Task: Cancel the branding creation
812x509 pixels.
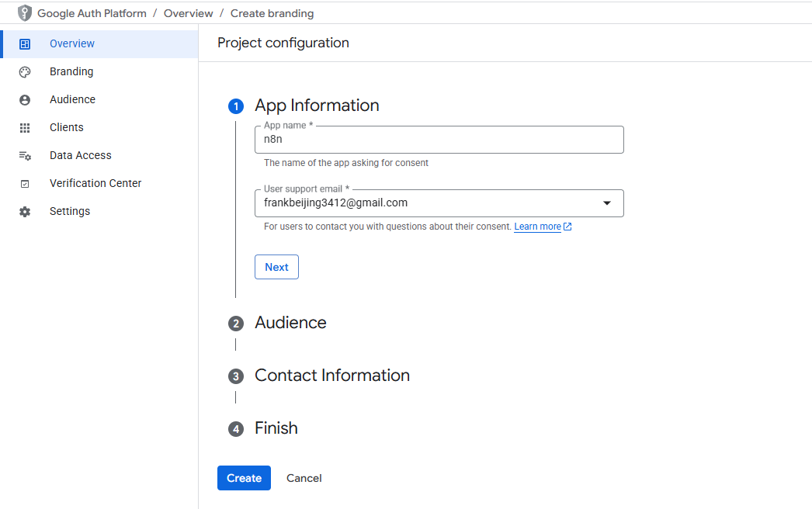Action: tap(304, 478)
